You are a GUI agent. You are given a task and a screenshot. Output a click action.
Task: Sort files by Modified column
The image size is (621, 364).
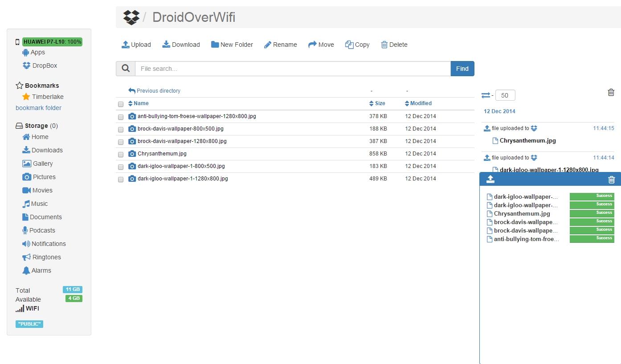[418, 103]
